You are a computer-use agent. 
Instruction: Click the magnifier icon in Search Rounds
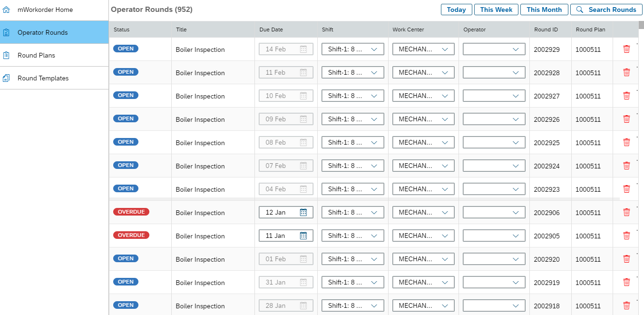point(579,10)
